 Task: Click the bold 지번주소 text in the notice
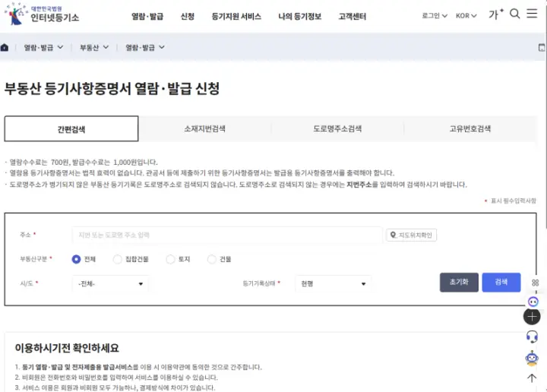359,185
